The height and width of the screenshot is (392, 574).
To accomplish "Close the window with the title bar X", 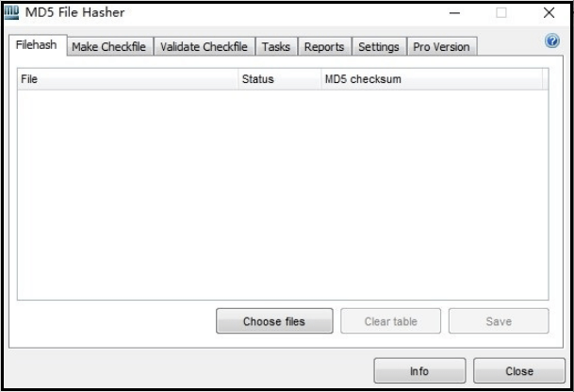I will click(x=549, y=13).
